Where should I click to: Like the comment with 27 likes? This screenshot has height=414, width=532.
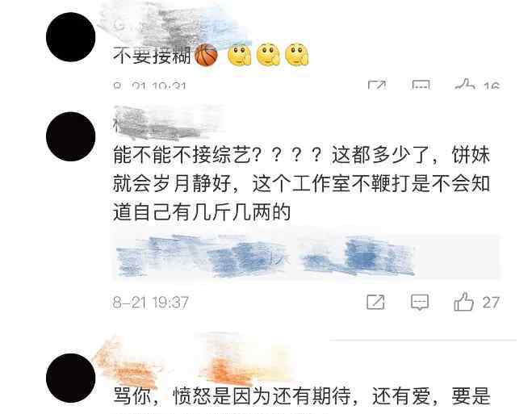pyautogui.click(x=463, y=302)
